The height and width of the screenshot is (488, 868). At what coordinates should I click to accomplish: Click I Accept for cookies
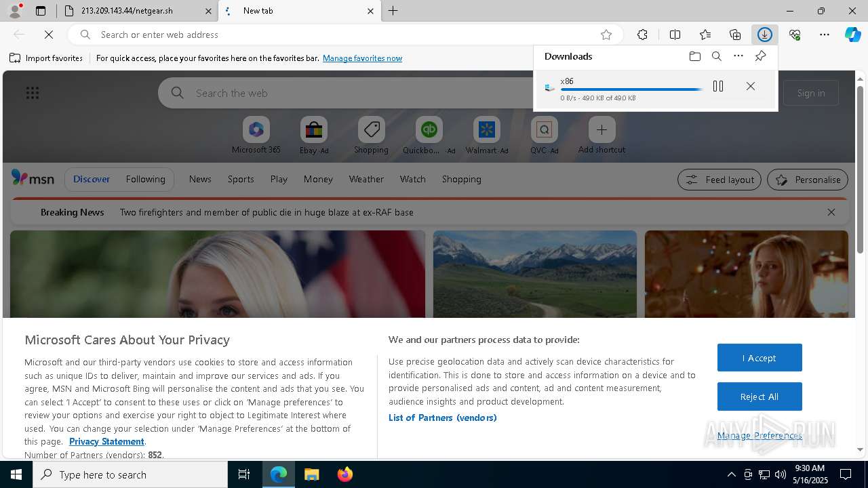tap(759, 358)
